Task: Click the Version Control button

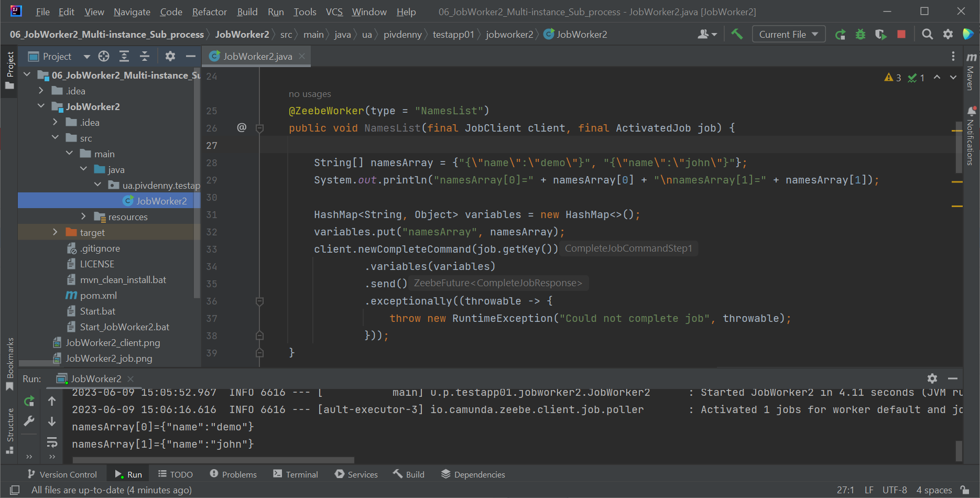Action: (x=62, y=474)
